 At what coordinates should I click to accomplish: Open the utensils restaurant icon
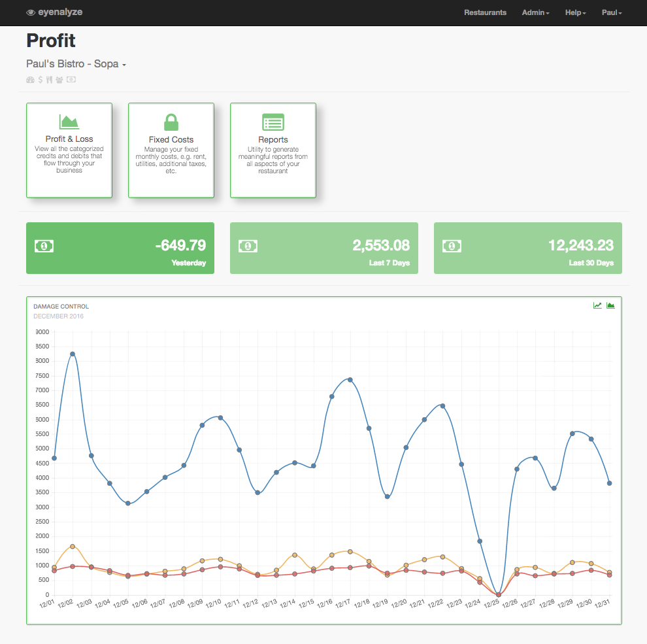point(49,79)
